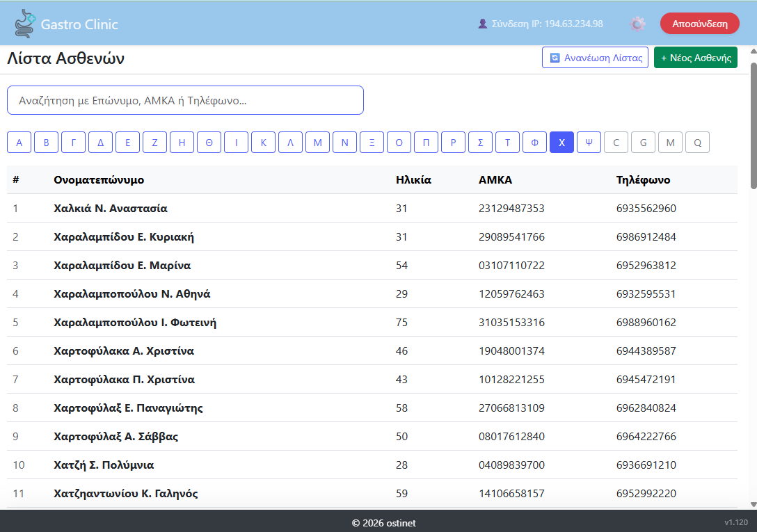Filter patients by letter Δ

(x=100, y=143)
